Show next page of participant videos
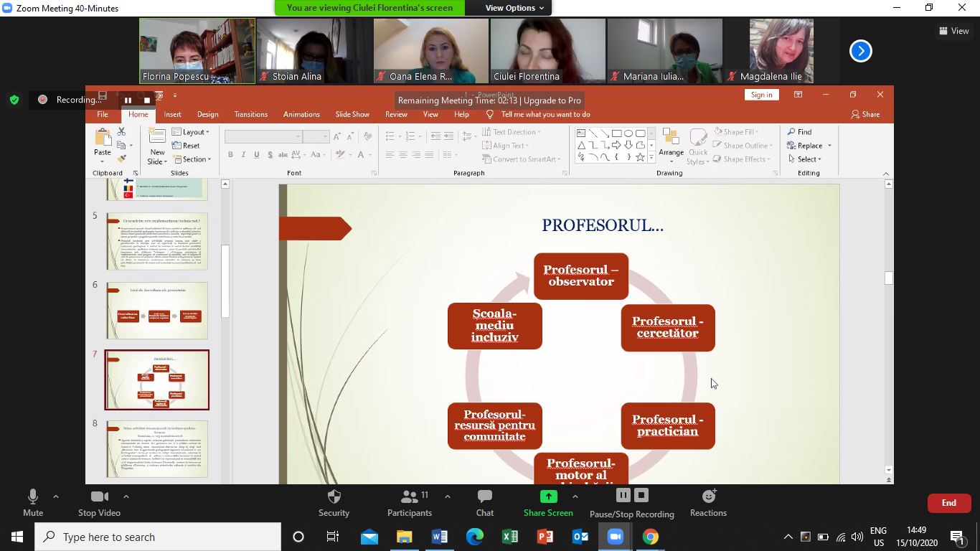Viewport: 980px width, 551px height. (x=860, y=51)
